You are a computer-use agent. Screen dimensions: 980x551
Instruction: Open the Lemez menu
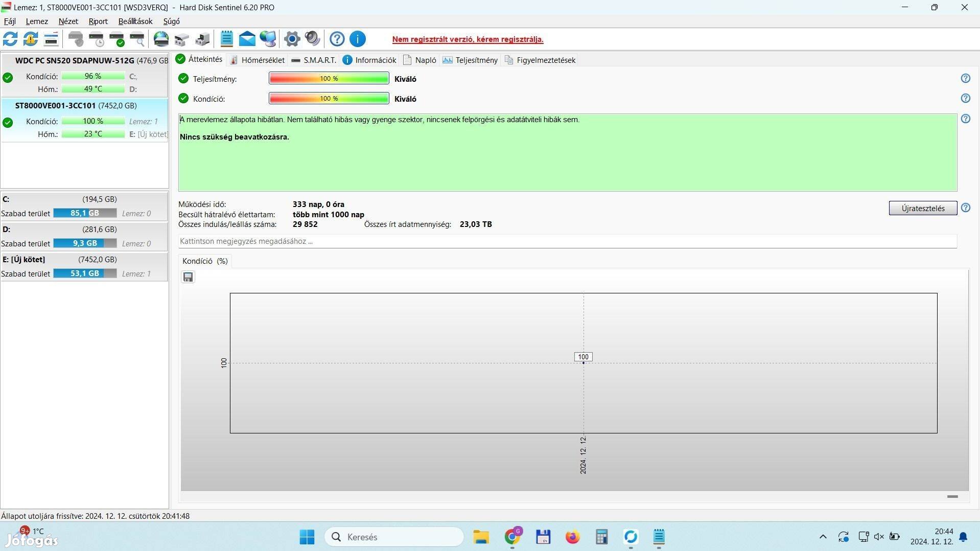click(37, 21)
